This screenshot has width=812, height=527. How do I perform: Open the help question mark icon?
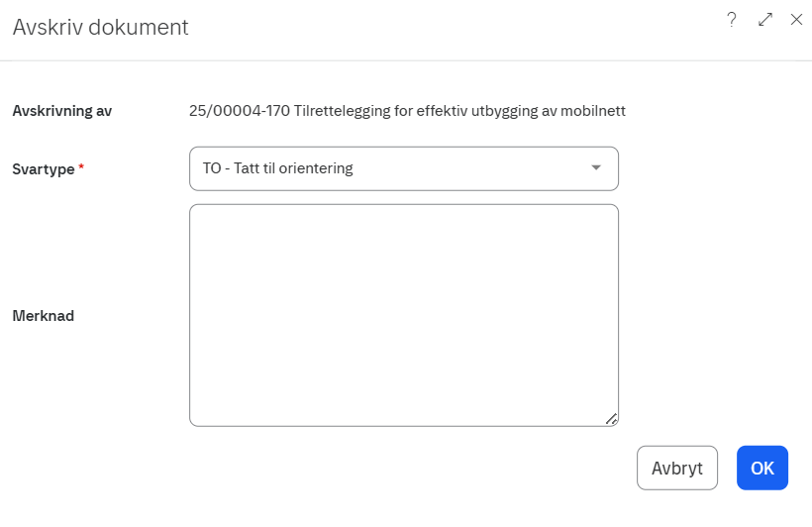732,20
